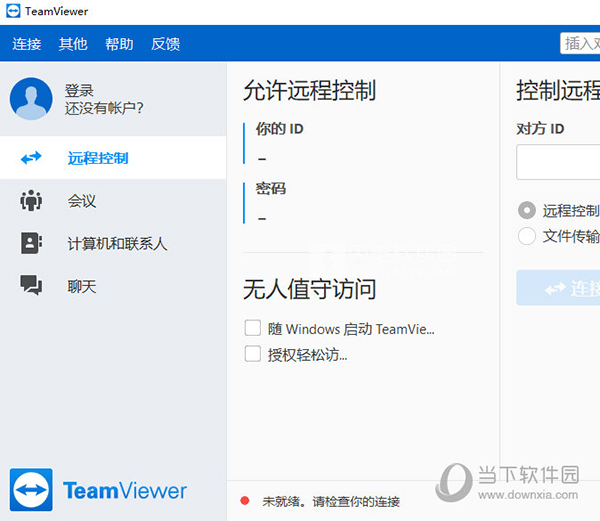Click the 连接 connect button
600x521 pixels.
[558, 288]
